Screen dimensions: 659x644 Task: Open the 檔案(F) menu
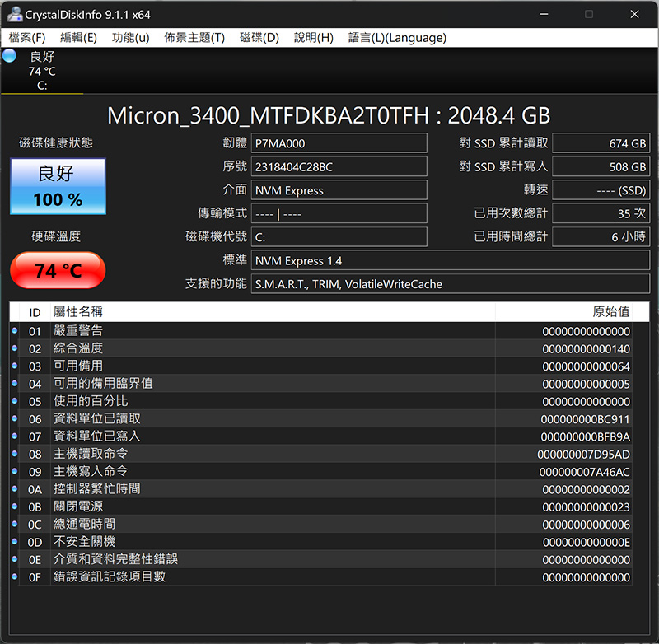pos(27,38)
